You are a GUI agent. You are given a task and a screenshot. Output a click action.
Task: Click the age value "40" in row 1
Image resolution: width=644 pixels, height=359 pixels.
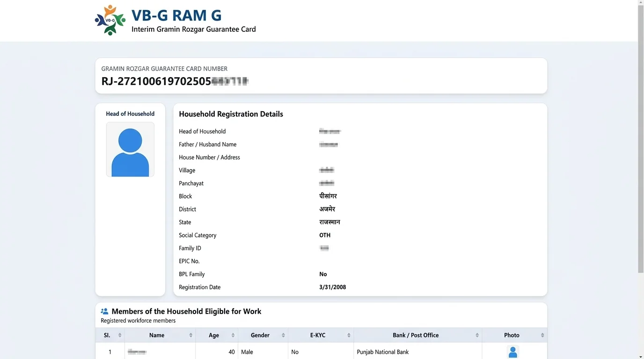coord(232,352)
